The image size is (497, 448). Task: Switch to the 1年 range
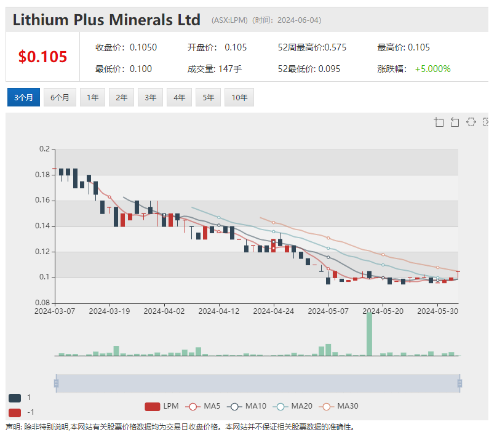tap(92, 97)
